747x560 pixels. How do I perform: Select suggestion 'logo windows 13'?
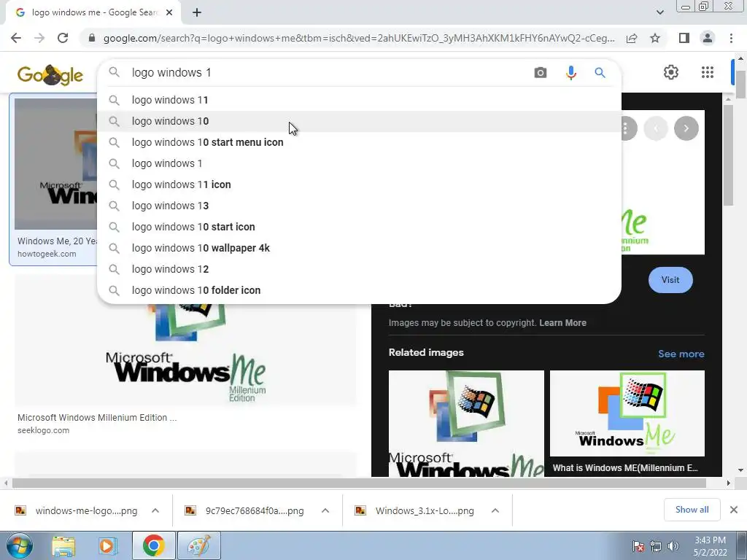click(359, 206)
